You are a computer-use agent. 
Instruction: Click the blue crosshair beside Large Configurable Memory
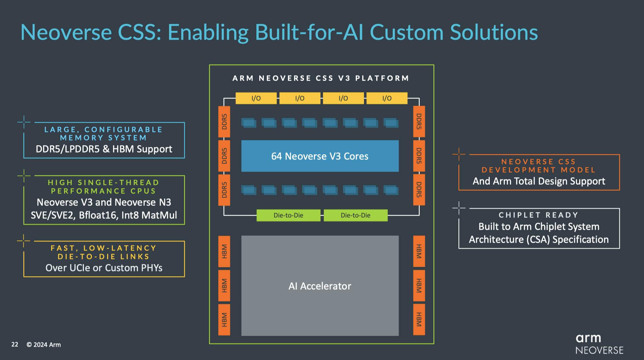(x=24, y=122)
